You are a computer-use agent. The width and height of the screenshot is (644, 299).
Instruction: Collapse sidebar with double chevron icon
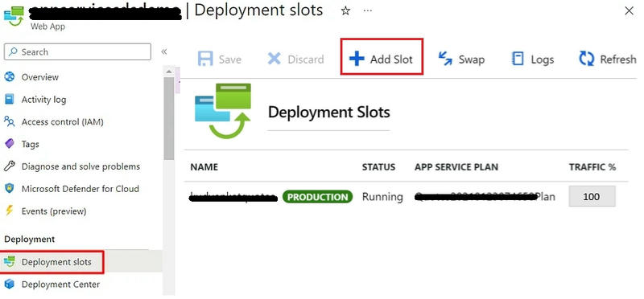click(164, 51)
